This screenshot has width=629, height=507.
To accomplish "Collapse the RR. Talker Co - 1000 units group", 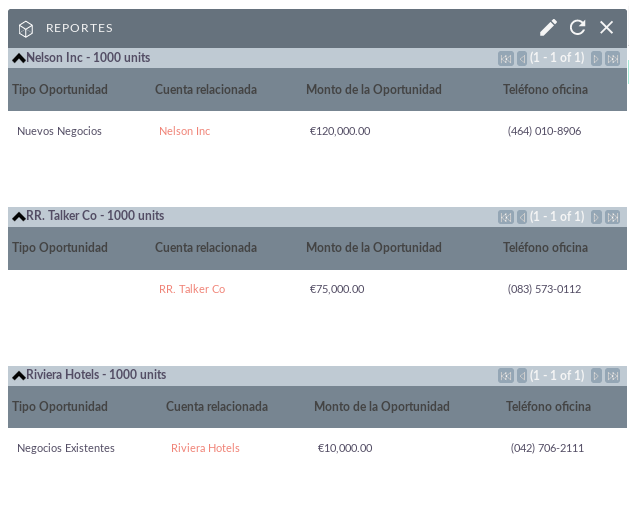I will click(x=18, y=217).
